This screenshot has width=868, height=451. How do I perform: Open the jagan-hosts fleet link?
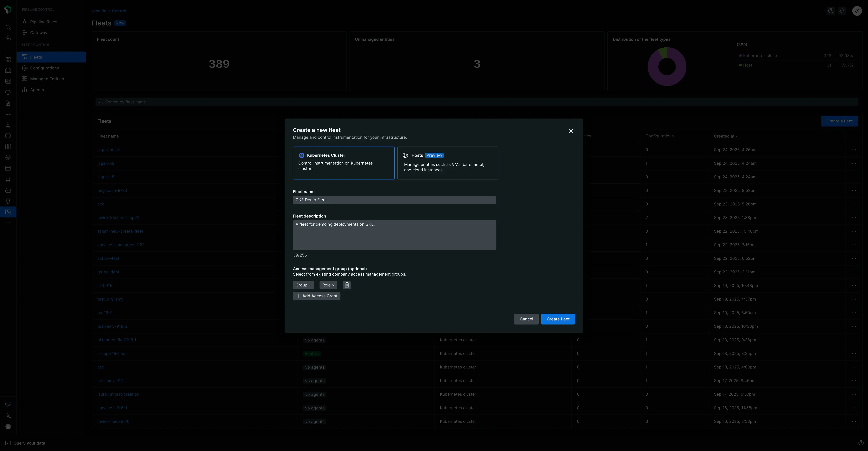109,149
